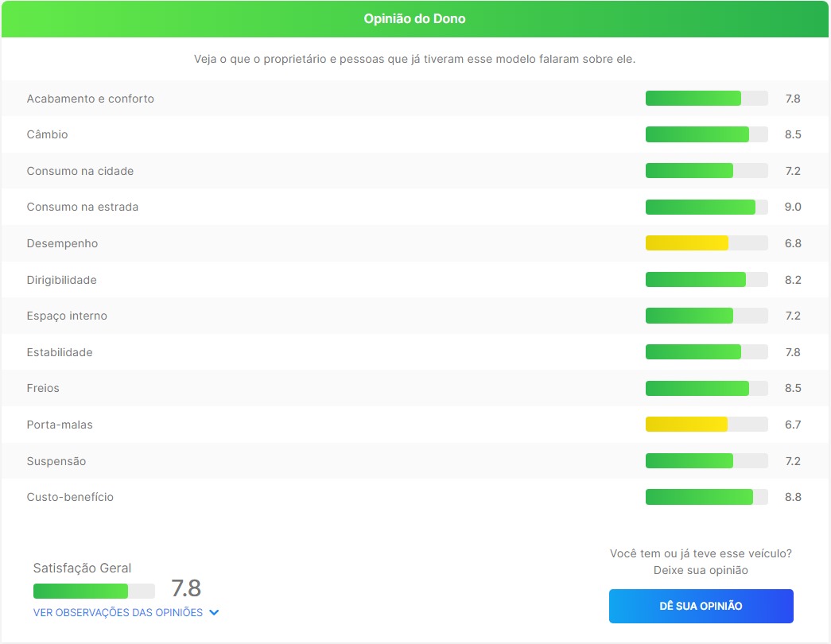
Task: Click the Freios label
Action: pyautogui.click(x=43, y=388)
